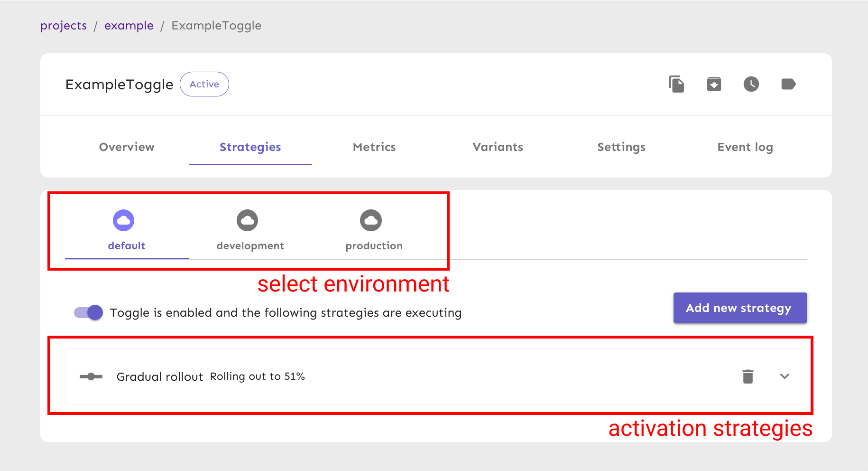Open the Metrics tab

pos(374,147)
